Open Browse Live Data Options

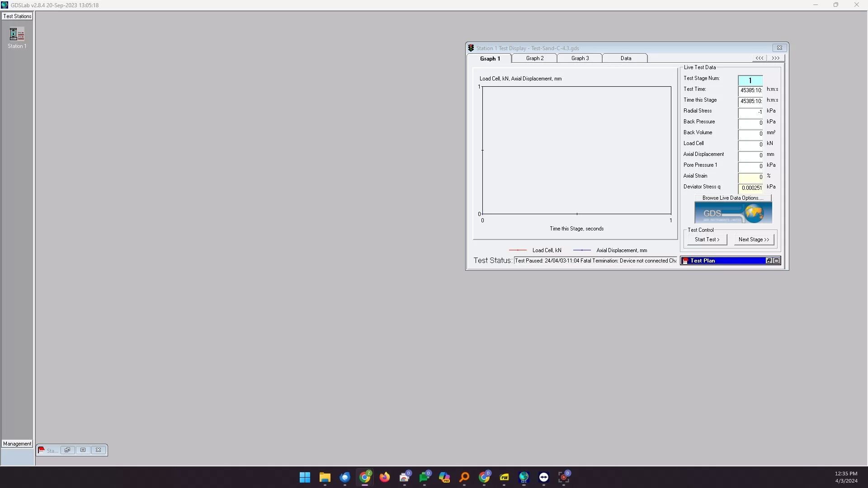(x=732, y=198)
